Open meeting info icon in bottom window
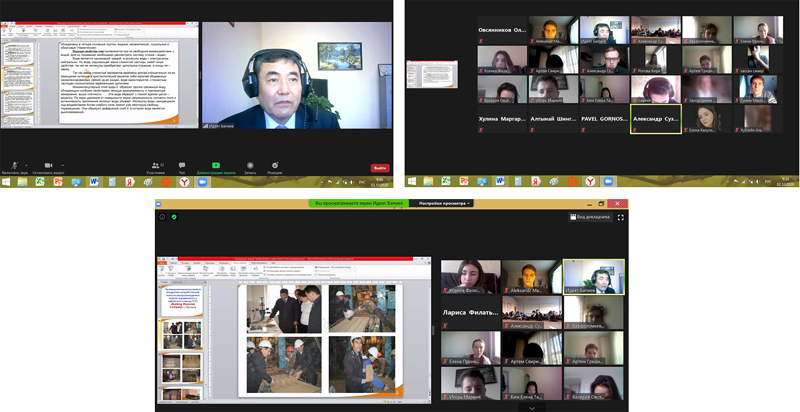800x412 pixels. [162, 217]
